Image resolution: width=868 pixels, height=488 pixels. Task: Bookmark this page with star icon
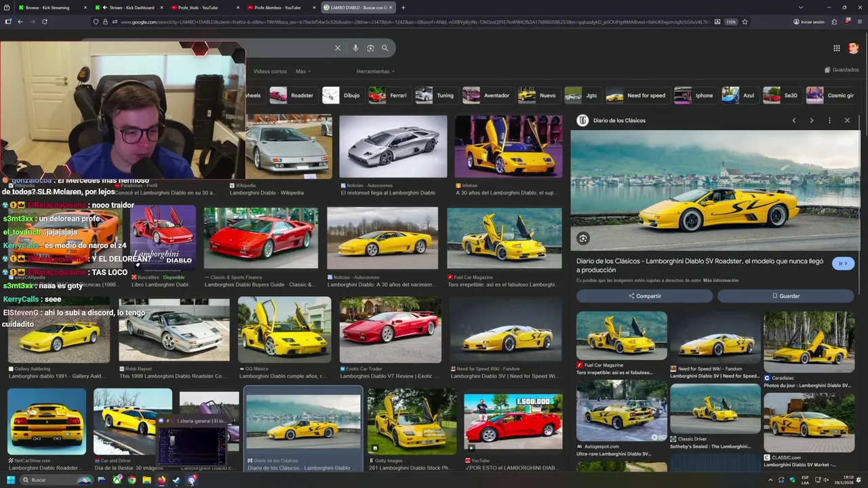pyautogui.click(x=745, y=22)
